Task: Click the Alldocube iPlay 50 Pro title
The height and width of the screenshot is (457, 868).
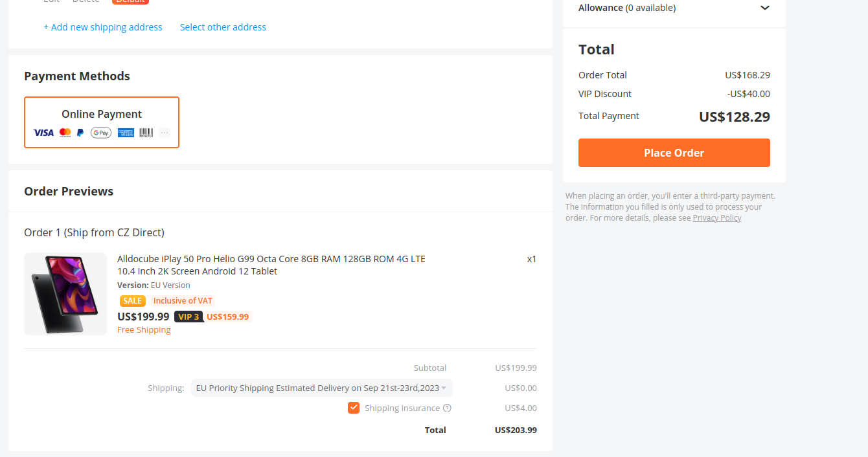Action: pos(271,265)
